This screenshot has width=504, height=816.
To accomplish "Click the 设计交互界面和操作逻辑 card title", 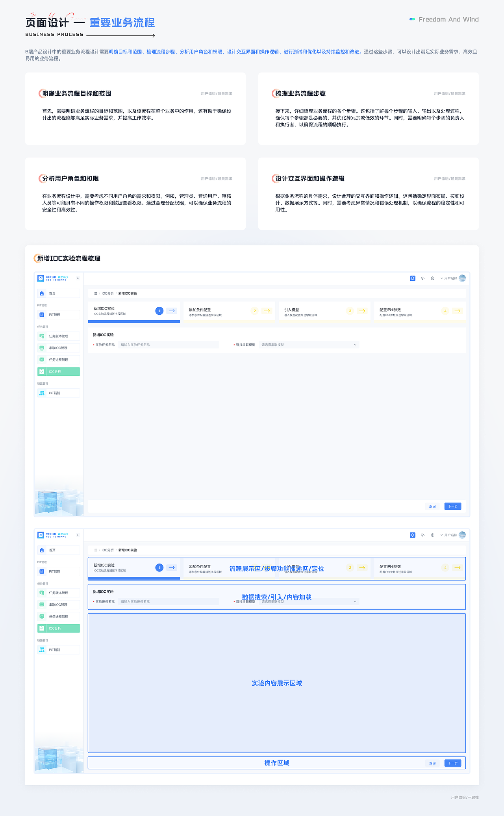I will coord(310,178).
